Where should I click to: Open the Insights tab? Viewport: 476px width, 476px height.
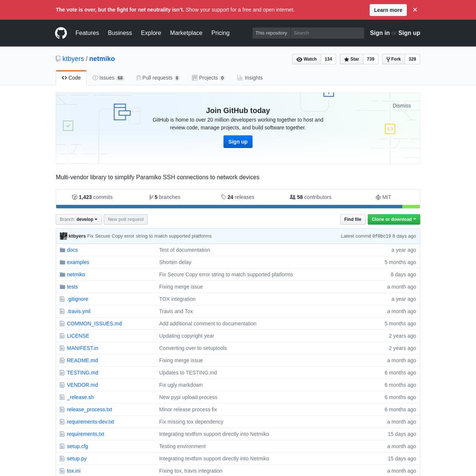coord(250,78)
